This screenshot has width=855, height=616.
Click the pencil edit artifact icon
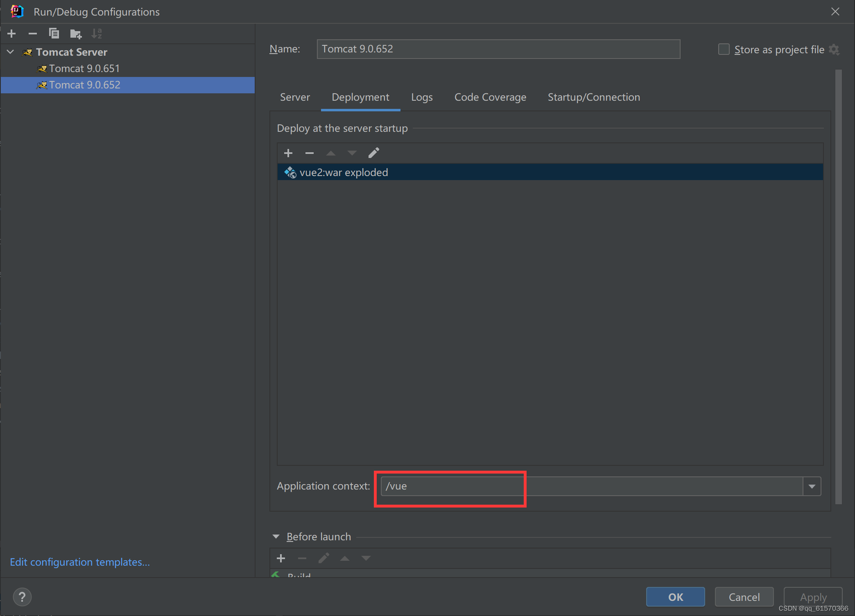(373, 153)
